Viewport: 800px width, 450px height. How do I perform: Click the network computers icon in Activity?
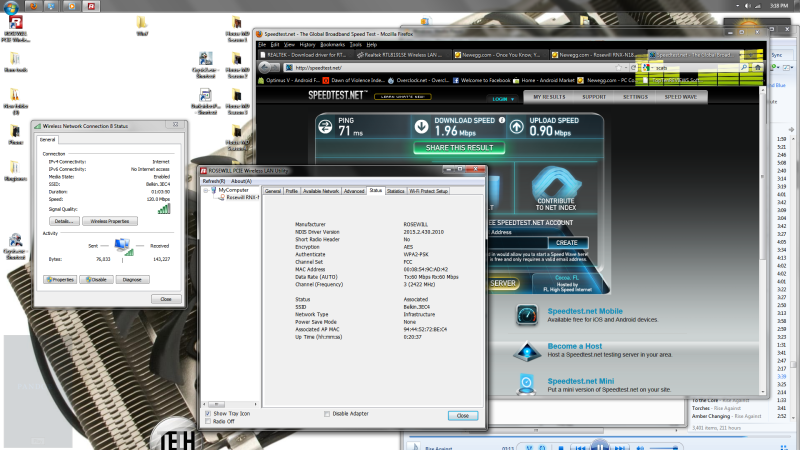click(123, 246)
